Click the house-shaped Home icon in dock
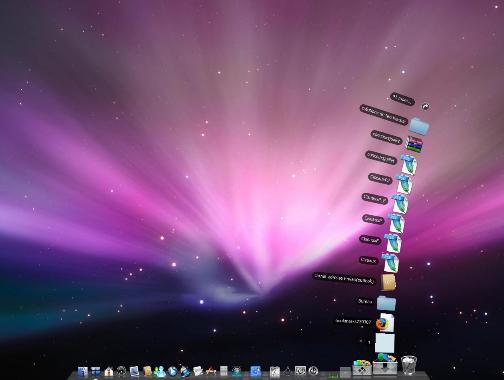Viewport: 504px width, 380px height. coord(109,371)
